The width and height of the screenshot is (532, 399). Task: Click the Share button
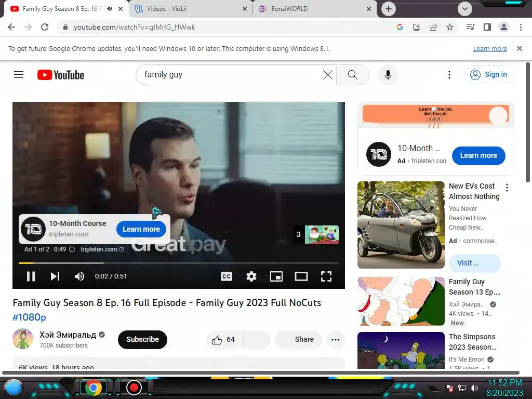298,340
